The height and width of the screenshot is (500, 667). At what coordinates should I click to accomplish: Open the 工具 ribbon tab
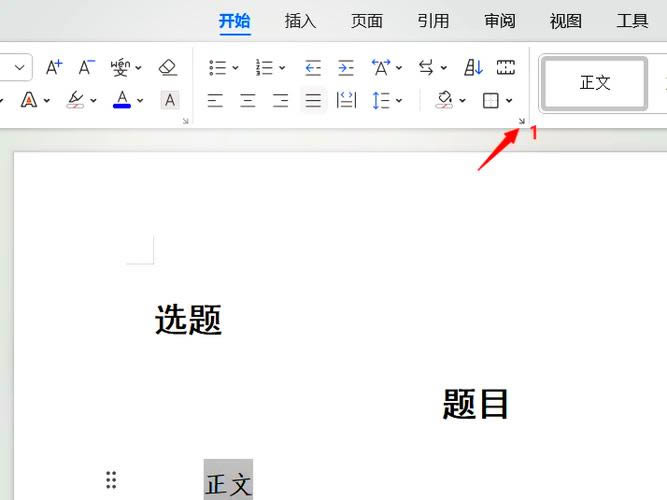click(632, 21)
